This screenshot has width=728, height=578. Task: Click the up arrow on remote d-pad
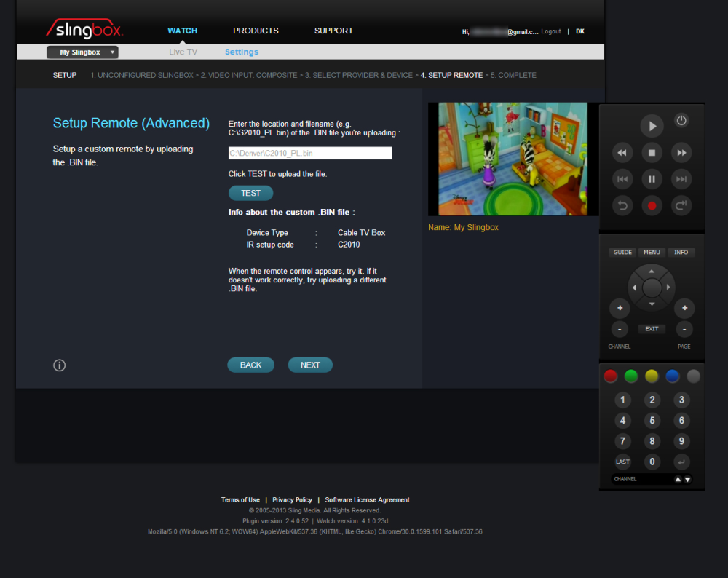coord(652,271)
